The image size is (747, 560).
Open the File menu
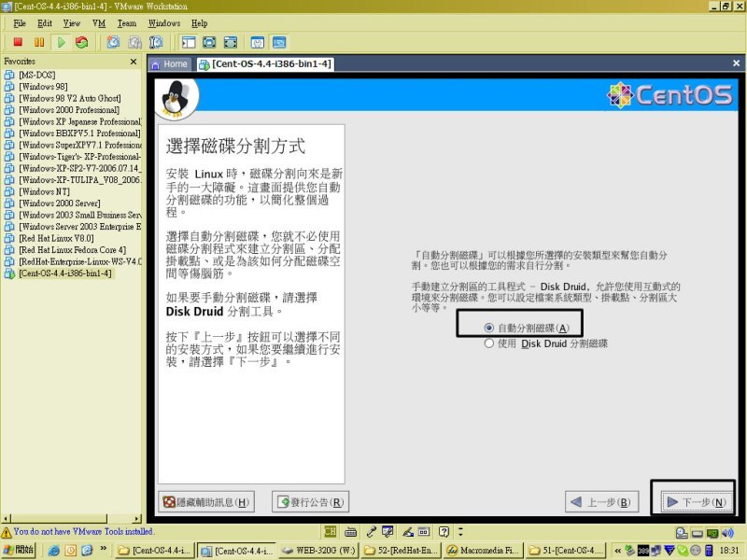(x=20, y=23)
